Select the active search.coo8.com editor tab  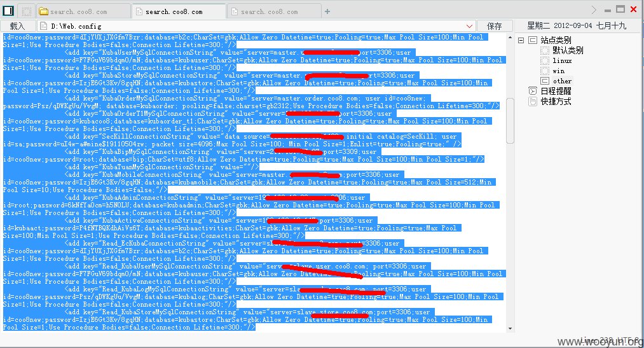coord(179,11)
